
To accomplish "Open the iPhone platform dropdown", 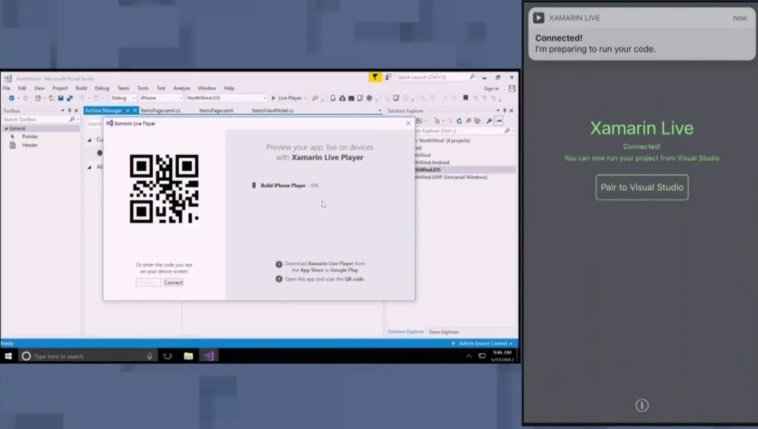I will [x=160, y=98].
